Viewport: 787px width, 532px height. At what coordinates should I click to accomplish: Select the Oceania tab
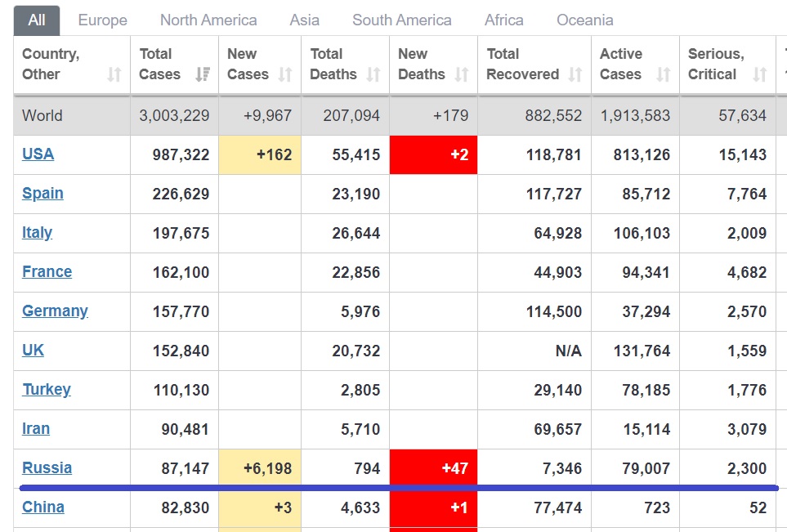pos(584,20)
